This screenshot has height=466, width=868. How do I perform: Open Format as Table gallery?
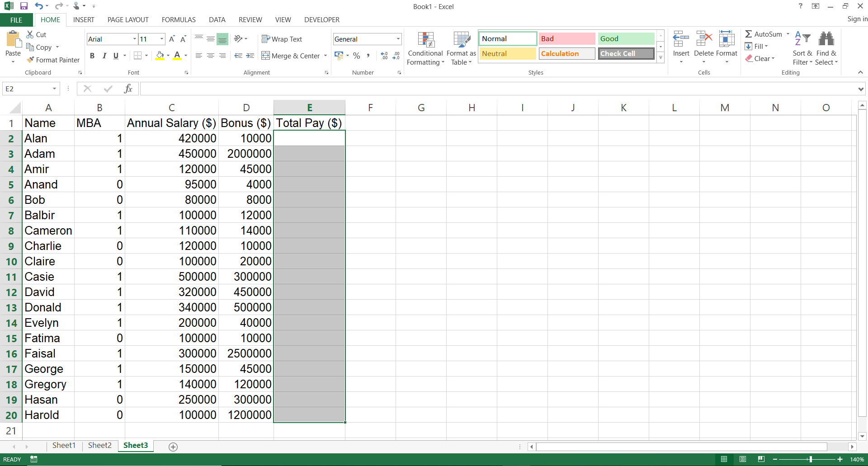click(461, 49)
